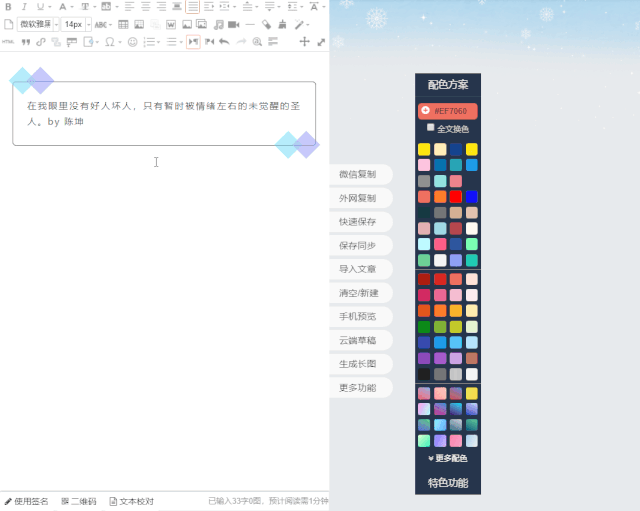The width and height of the screenshot is (640, 511).
Task: Import a Word document
Action: click(x=171, y=24)
